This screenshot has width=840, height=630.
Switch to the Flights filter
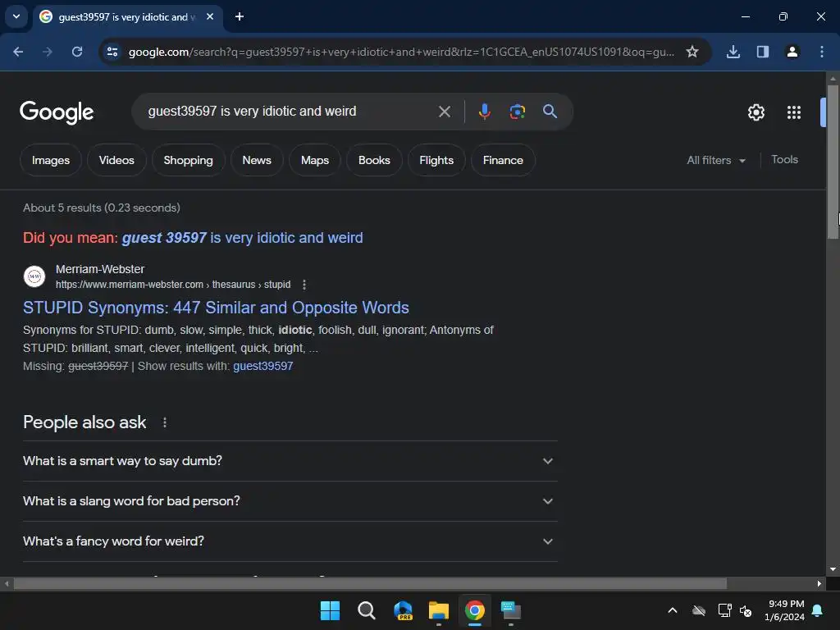(x=436, y=160)
